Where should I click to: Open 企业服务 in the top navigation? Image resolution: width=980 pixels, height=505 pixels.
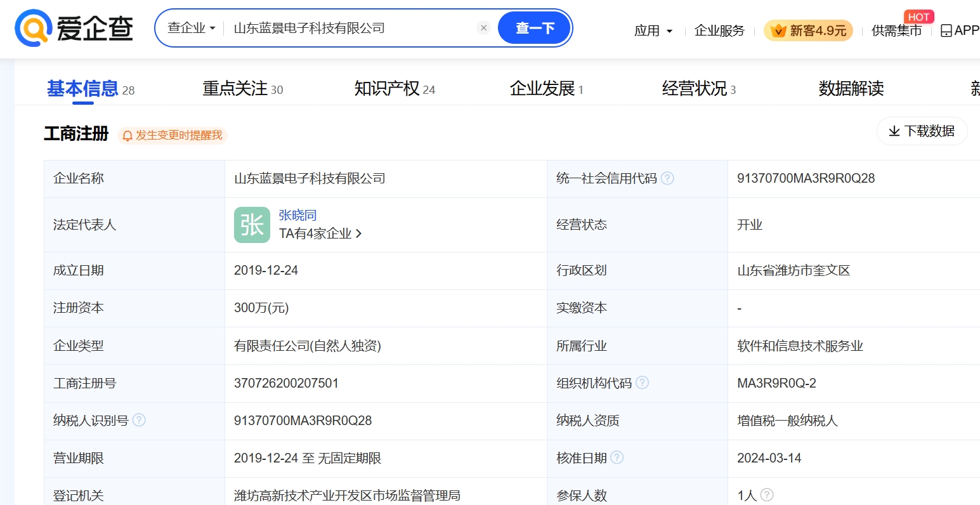(x=719, y=30)
